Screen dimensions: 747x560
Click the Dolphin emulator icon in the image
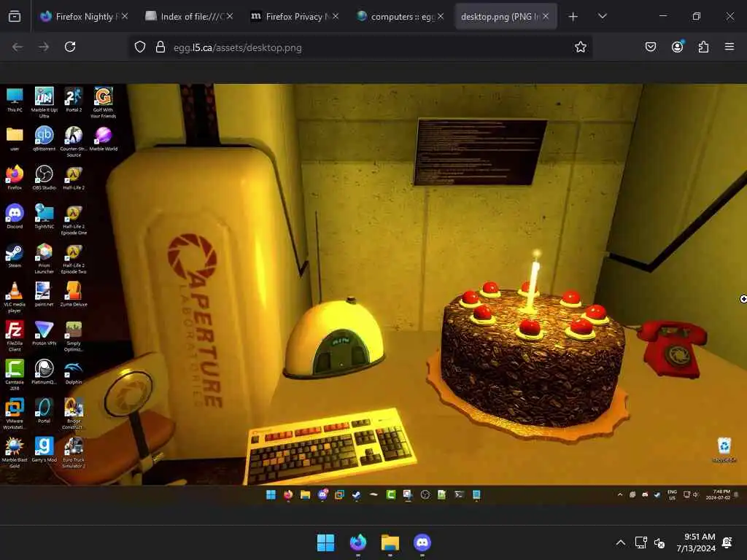74,372
